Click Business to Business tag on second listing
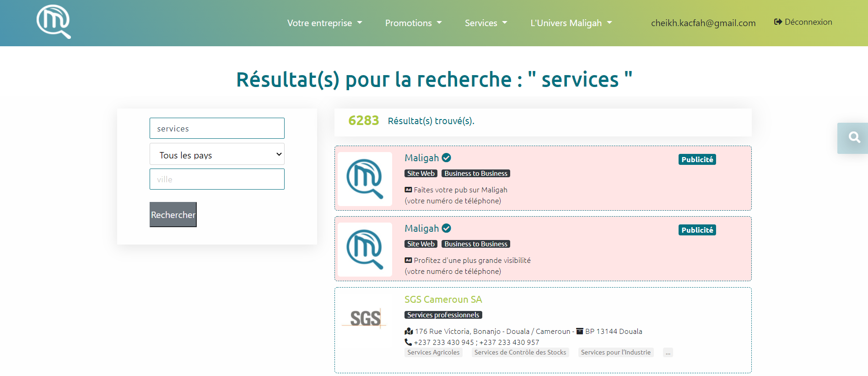The height and width of the screenshot is (376, 868). (x=476, y=244)
